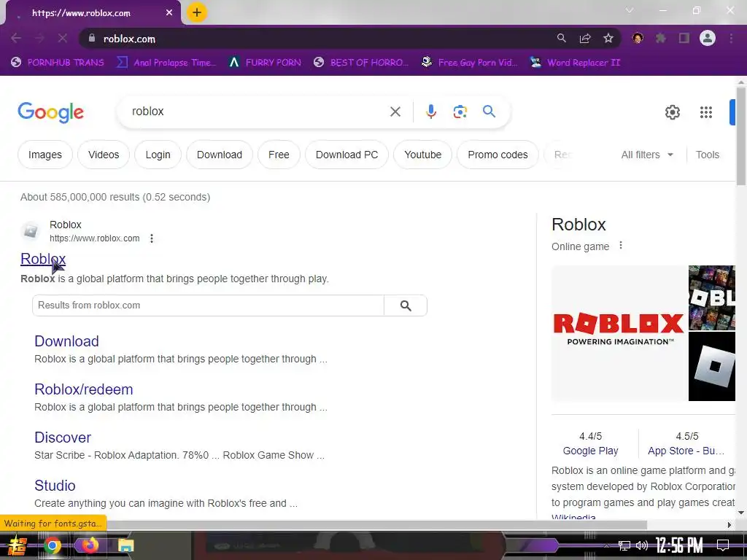Screen dimensions: 747x560
Task: Share this page using the share icon
Action: pyautogui.click(x=585, y=38)
